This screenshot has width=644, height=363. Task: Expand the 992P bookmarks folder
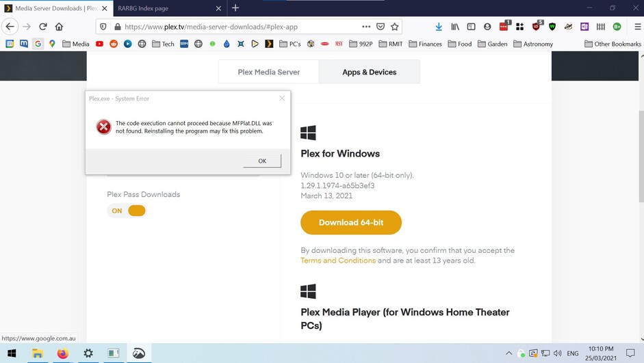pyautogui.click(x=361, y=44)
